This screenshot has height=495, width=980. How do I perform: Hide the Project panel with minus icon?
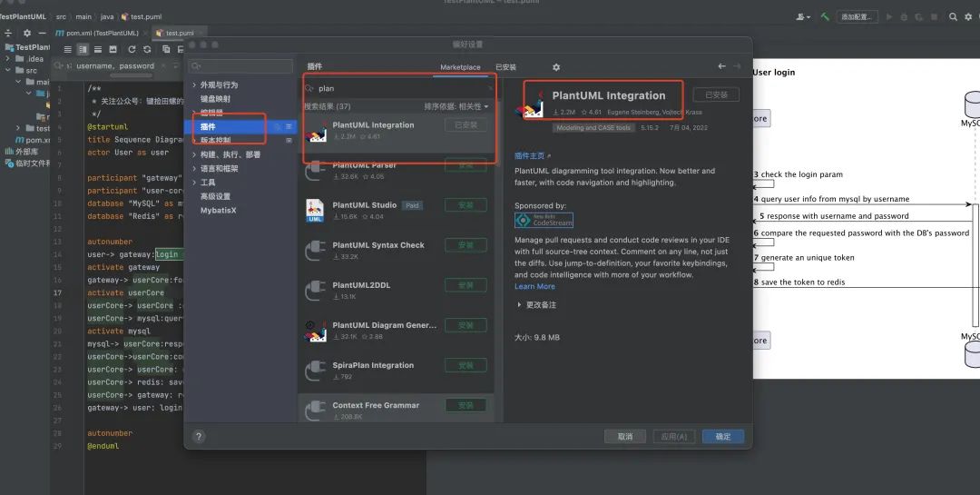pos(42,34)
